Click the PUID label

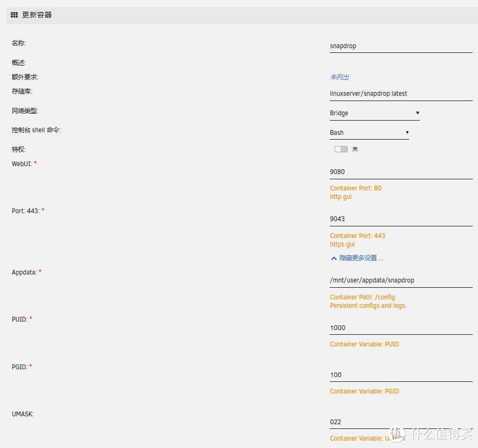click(x=20, y=319)
